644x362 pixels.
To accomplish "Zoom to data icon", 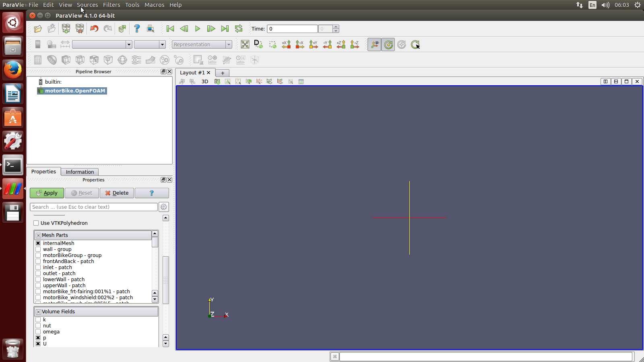I will point(258,44).
